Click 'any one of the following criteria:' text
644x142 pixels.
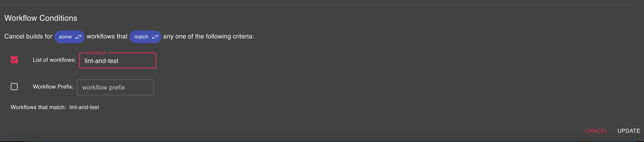(x=208, y=36)
